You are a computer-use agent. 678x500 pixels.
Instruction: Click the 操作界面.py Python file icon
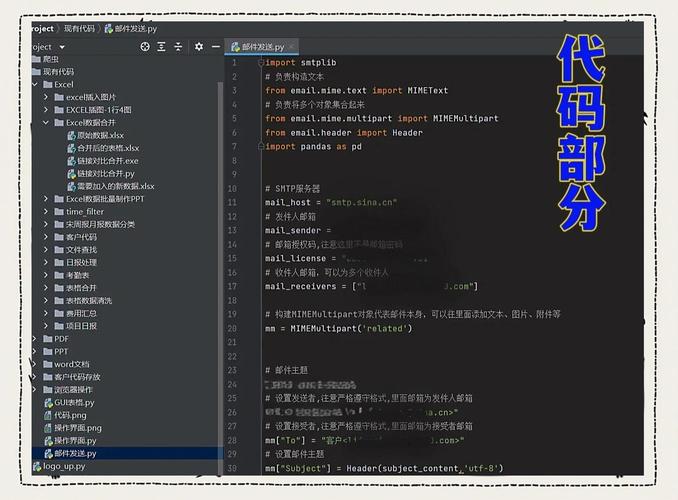[x=48, y=441]
